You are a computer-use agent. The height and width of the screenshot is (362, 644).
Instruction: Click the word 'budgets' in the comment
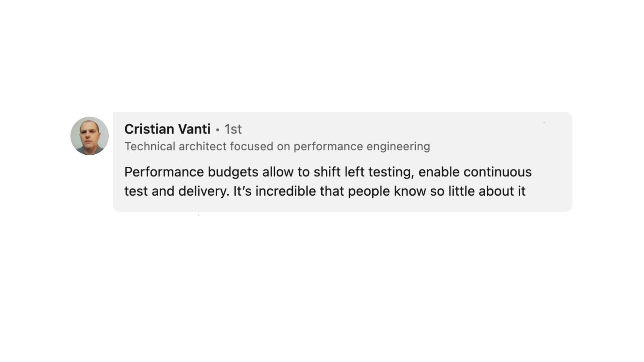coord(233,172)
